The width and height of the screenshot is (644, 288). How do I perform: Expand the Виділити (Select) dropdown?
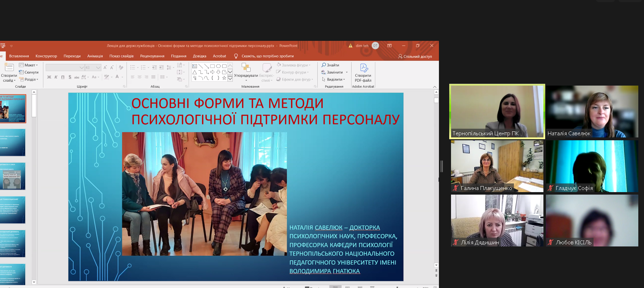point(334,80)
